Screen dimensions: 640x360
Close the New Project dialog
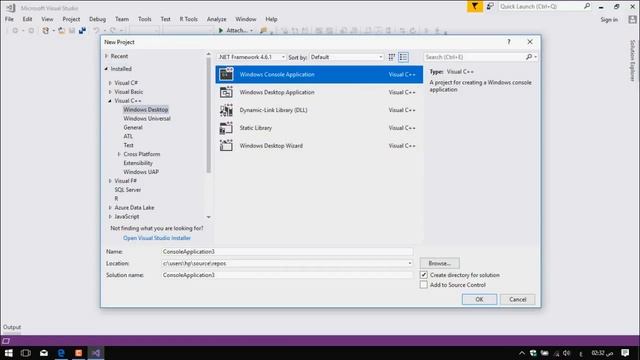[530, 42]
